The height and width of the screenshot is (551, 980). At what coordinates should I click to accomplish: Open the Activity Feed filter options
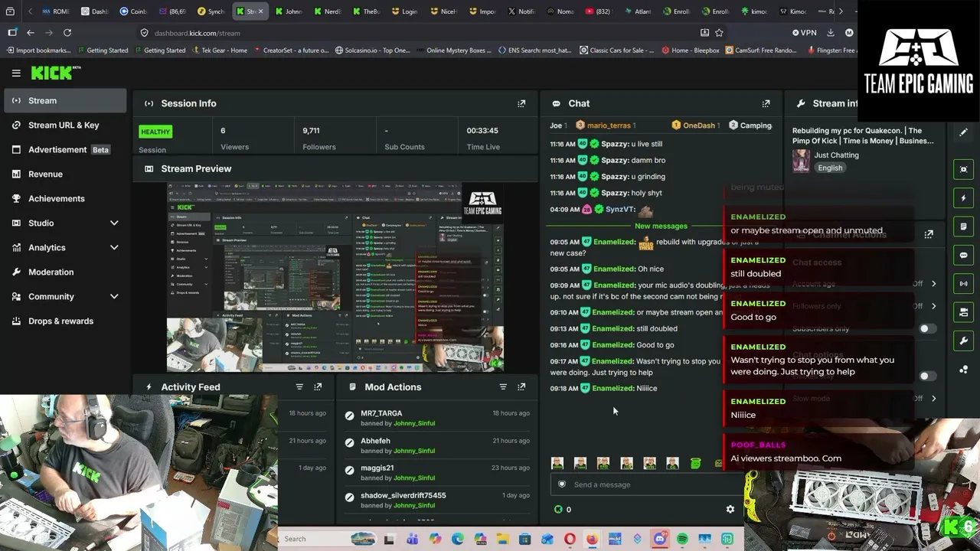click(x=299, y=387)
